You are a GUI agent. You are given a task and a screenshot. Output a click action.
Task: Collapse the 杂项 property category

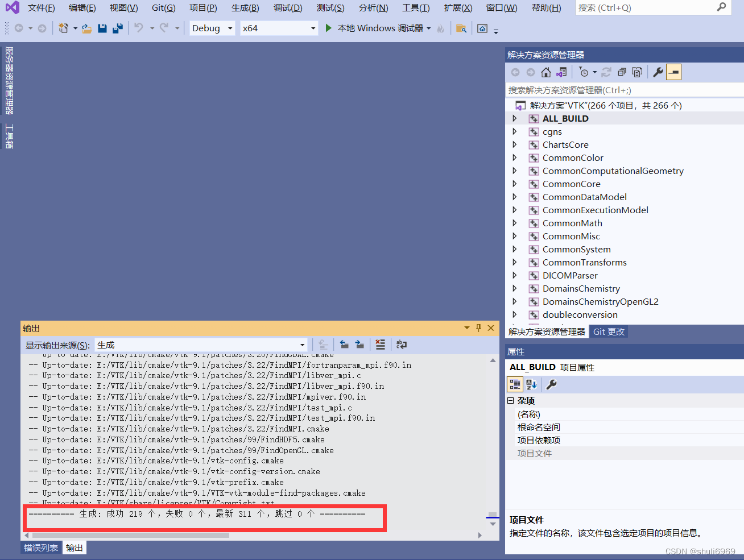[510, 401]
